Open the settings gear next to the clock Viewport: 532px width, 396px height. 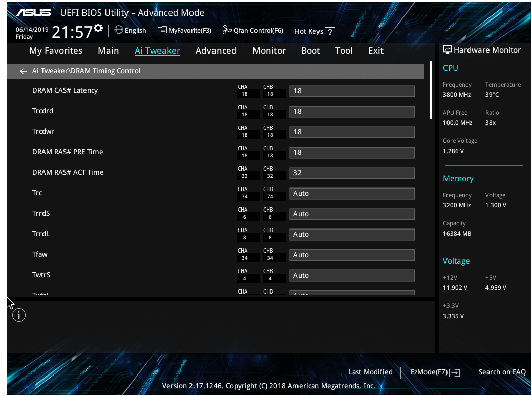click(98, 28)
